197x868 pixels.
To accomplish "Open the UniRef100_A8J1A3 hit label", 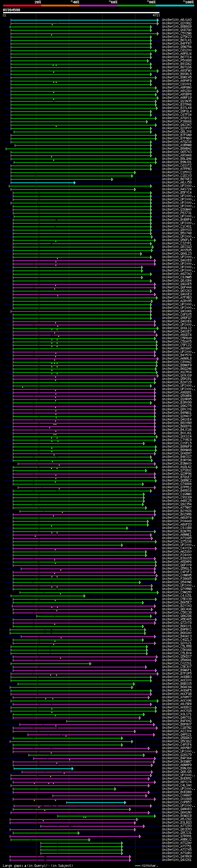I will pos(177,20).
